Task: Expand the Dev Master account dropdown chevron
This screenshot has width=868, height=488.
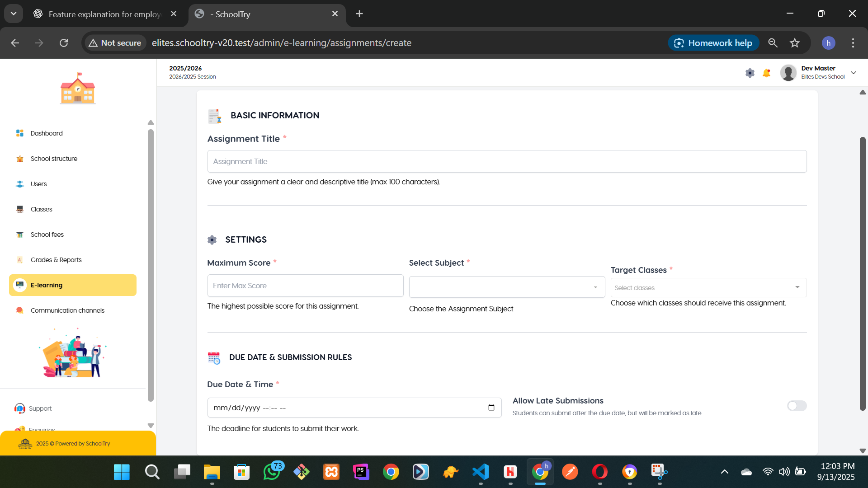Action: coord(854,73)
